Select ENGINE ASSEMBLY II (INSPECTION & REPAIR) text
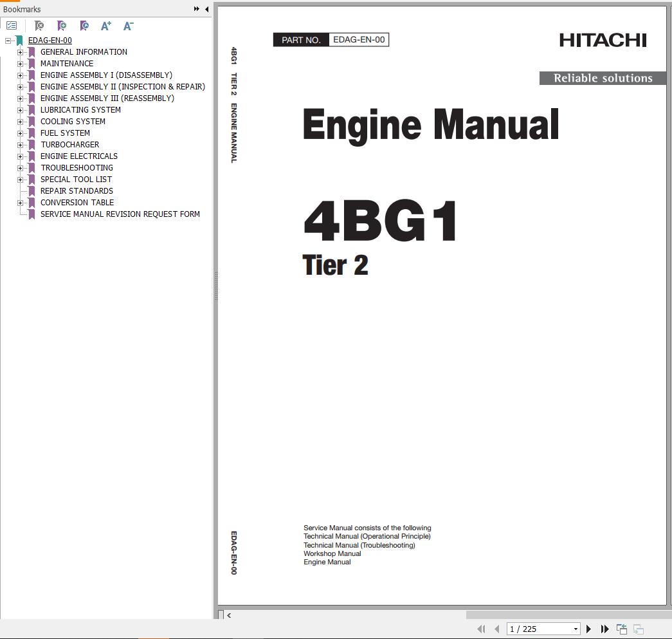This screenshot has width=672, height=639. (x=123, y=87)
